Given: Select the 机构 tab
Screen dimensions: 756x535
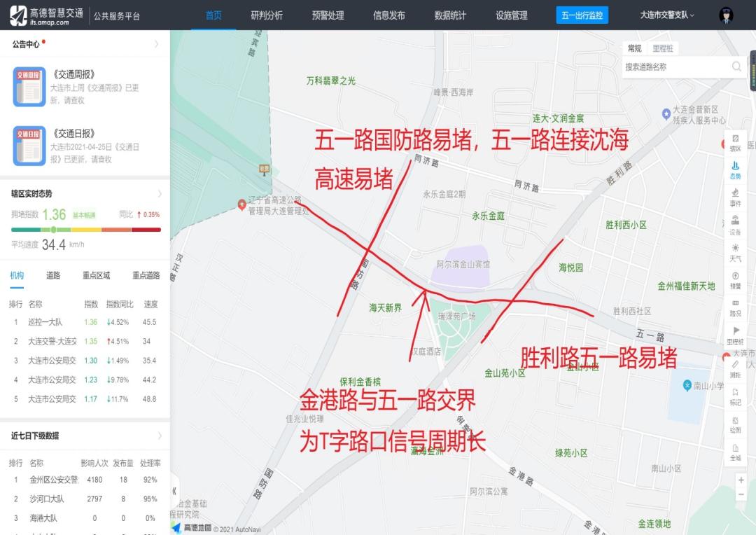Looking at the screenshot, I should pos(17,275).
